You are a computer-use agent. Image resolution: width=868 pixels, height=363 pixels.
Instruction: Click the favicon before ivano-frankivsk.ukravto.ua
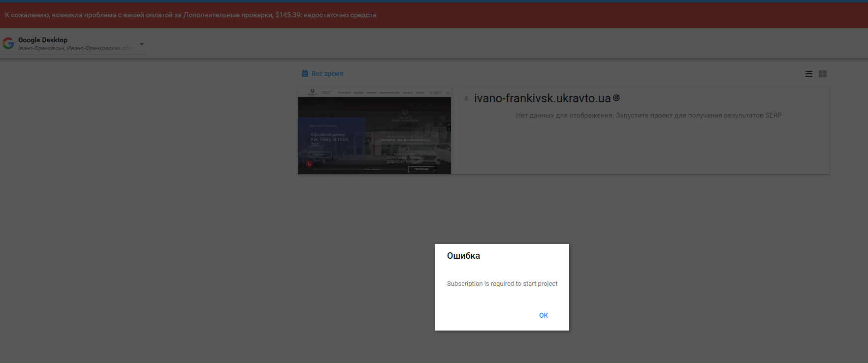click(x=466, y=98)
